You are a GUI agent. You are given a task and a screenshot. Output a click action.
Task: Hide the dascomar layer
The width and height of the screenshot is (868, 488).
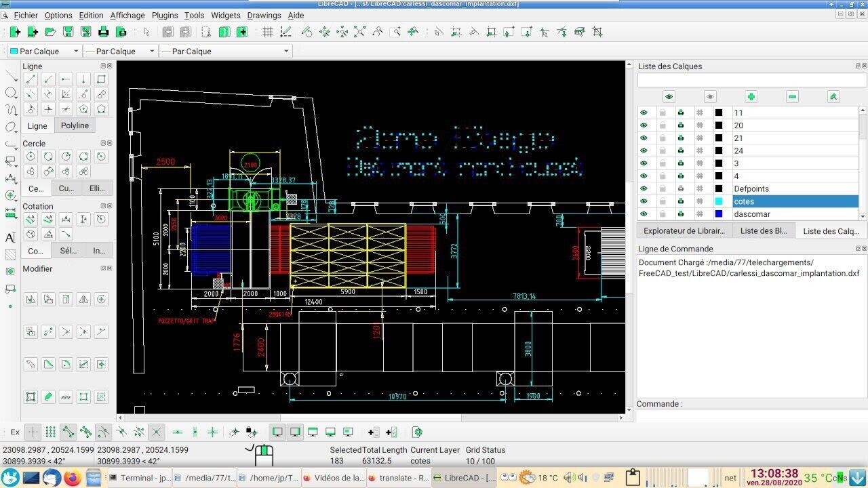[x=644, y=213]
